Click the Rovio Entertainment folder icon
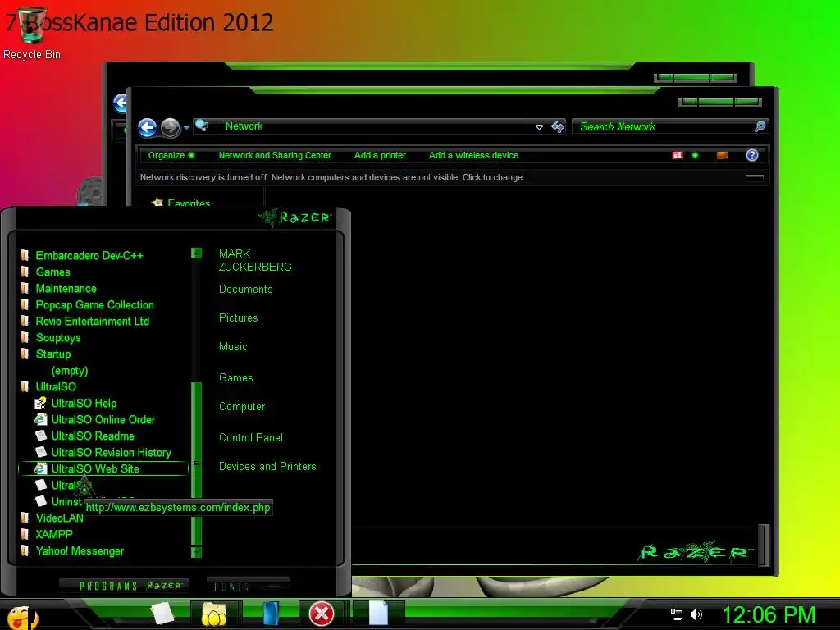The width and height of the screenshot is (840, 630). [24, 321]
